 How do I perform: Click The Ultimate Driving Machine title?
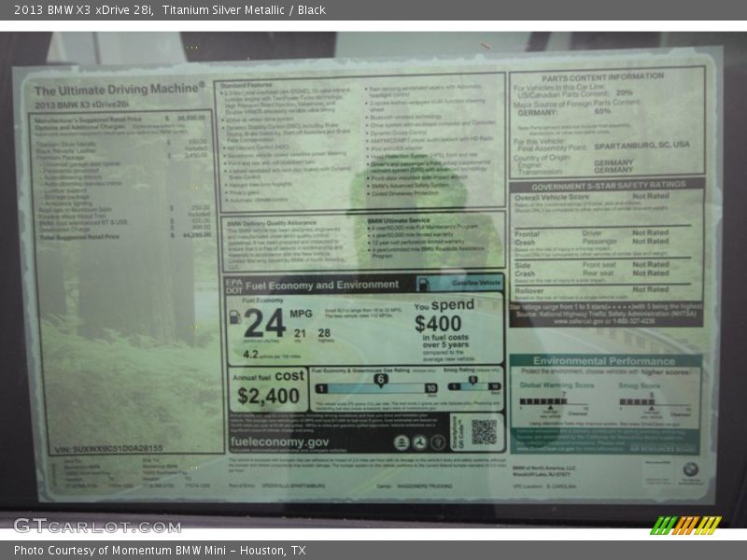119,91
